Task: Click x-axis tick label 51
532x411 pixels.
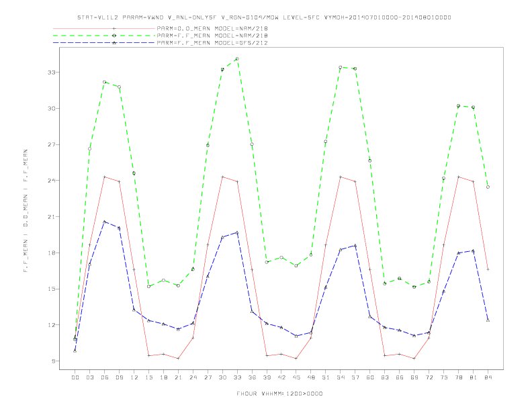Action: (x=326, y=377)
